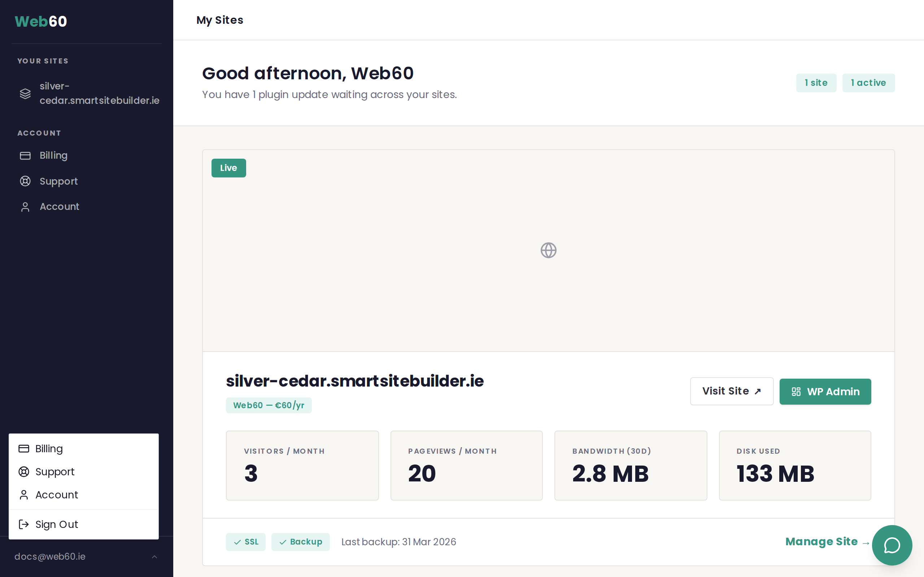The width and height of the screenshot is (924, 577).
Task: Click the Support lifebuoy icon in sidebar
Action: (x=25, y=181)
